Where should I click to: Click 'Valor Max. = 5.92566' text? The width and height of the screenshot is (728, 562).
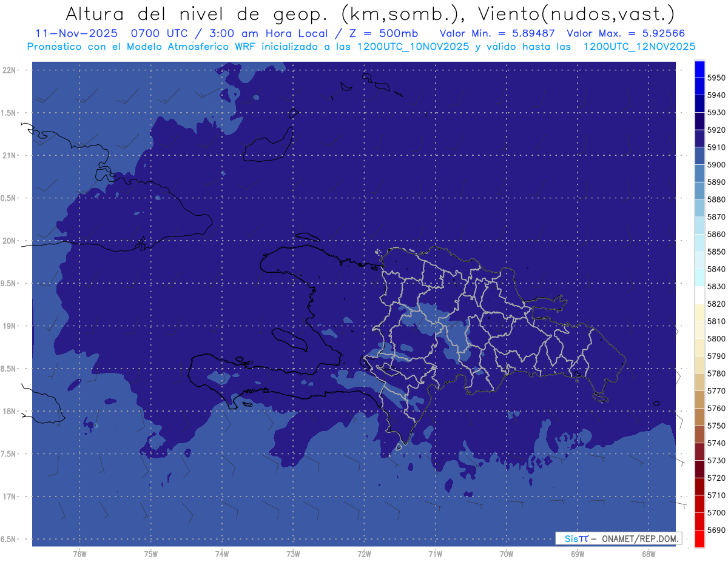coord(626,33)
